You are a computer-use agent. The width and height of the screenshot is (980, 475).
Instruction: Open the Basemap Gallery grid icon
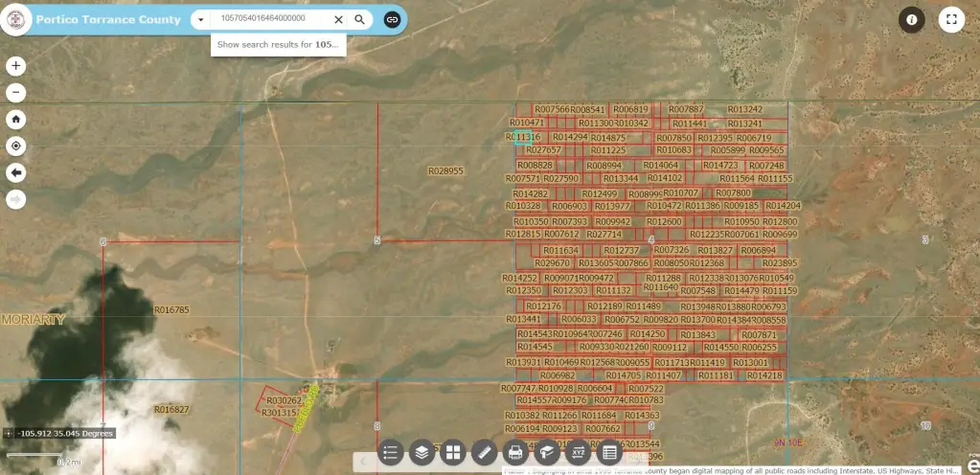click(453, 452)
